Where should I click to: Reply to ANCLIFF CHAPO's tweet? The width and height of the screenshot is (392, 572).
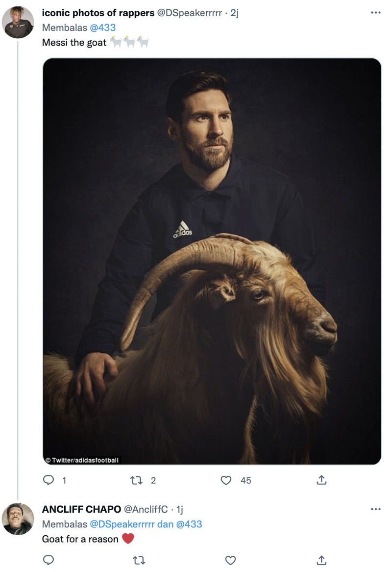click(48, 560)
